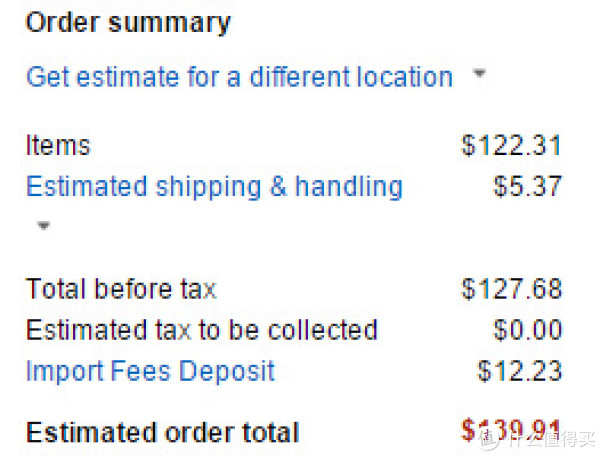
Task: Expand the arrow beside different location link
Action: coord(479,73)
